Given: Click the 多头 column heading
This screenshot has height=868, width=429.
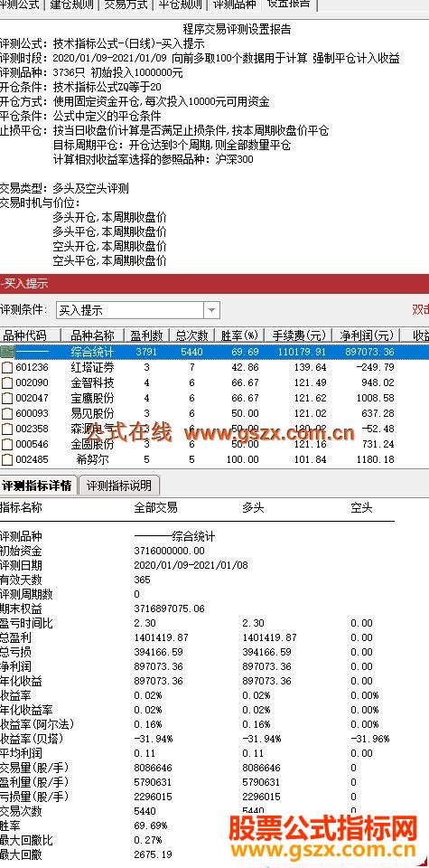Looking at the screenshot, I should pyautogui.click(x=253, y=507).
